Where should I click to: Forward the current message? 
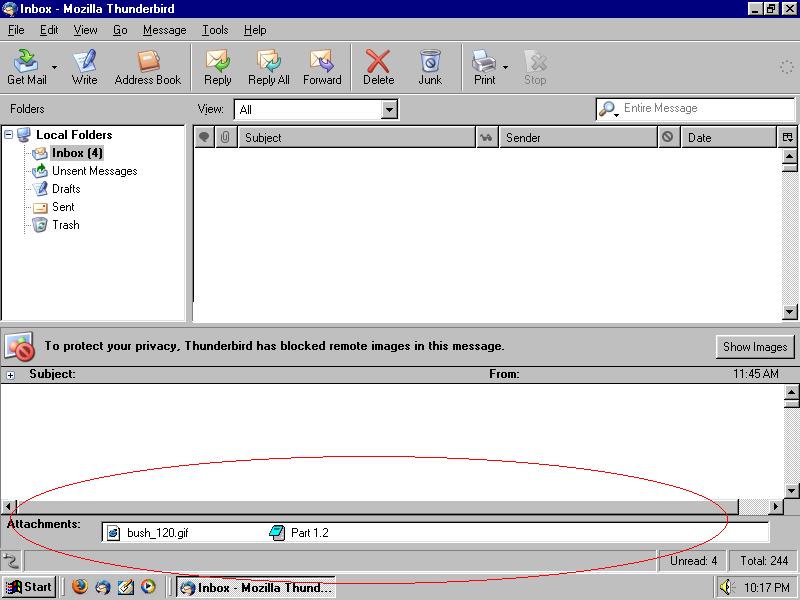[x=322, y=67]
